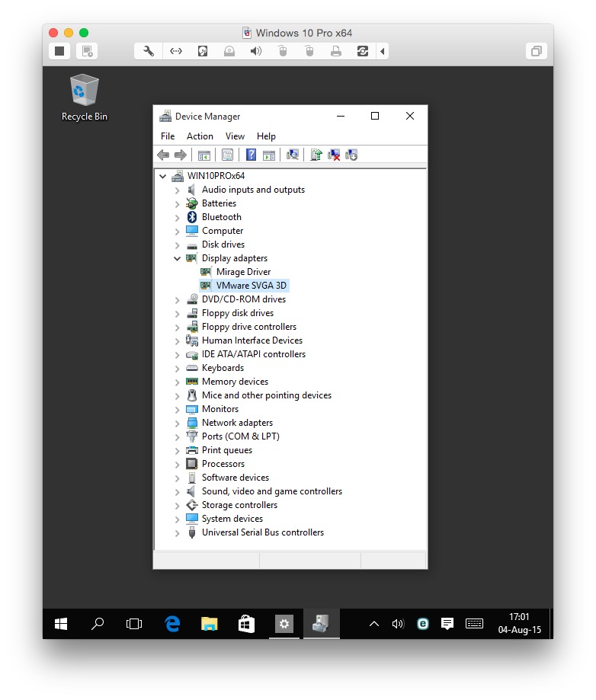
Task: Scan for hardware changes icon
Action: coord(293,155)
